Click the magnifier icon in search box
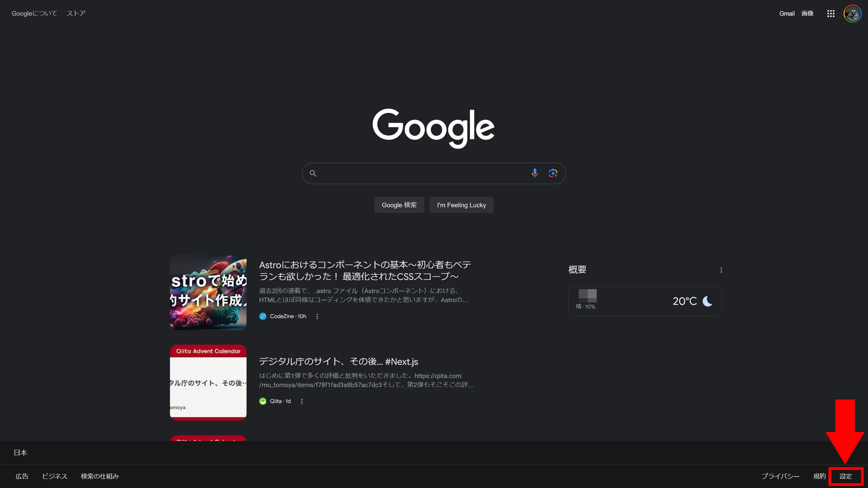Screen dimensions: 868x488 point(313,174)
